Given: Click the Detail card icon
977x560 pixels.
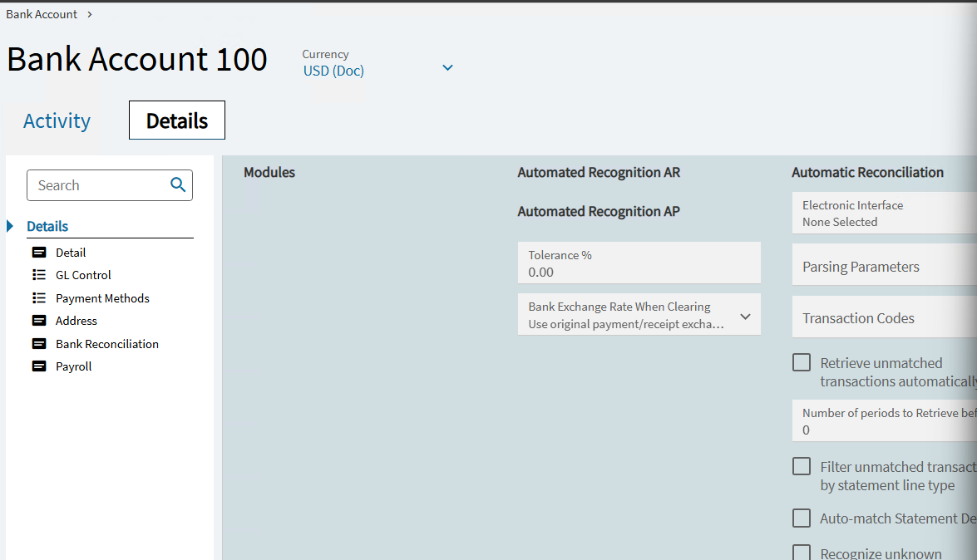Looking at the screenshot, I should tap(39, 253).
